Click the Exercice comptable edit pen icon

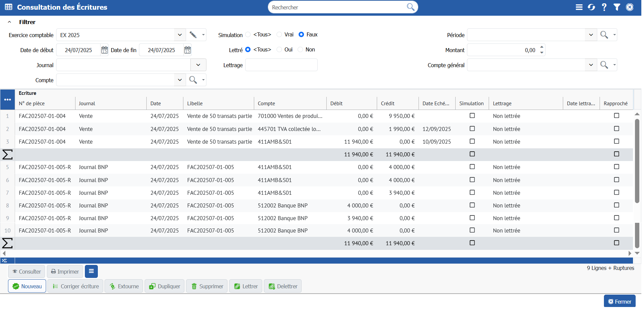[x=193, y=35]
